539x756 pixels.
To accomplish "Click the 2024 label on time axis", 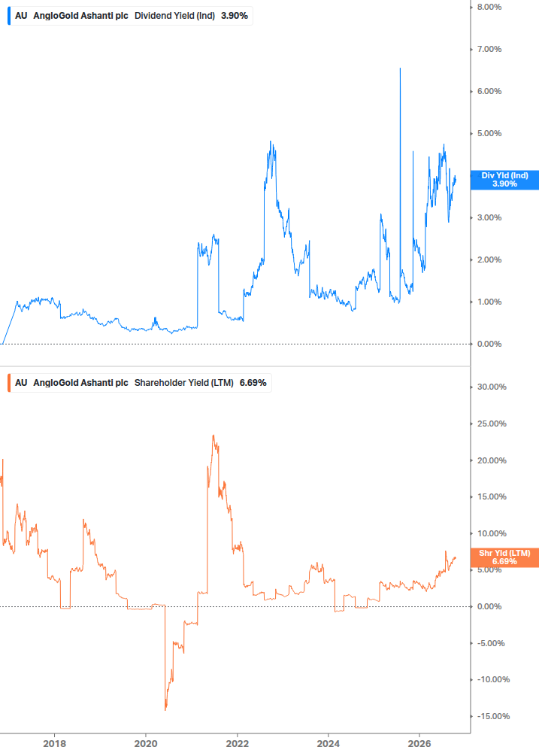I will tap(328, 743).
